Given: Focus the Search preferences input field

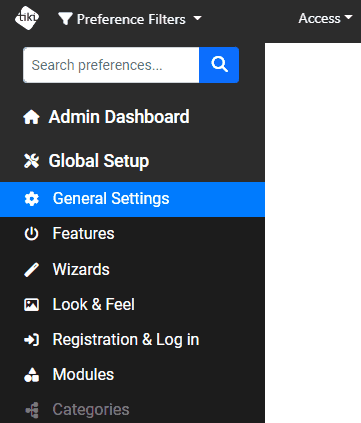Looking at the screenshot, I should tap(111, 65).
